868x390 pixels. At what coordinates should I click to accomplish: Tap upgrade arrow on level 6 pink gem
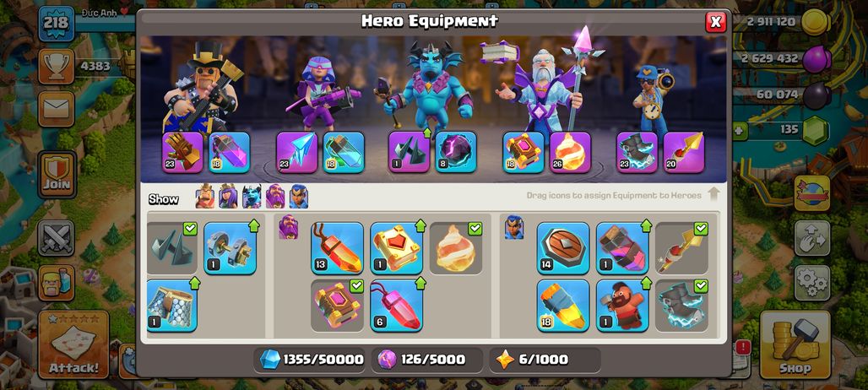(420, 283)
